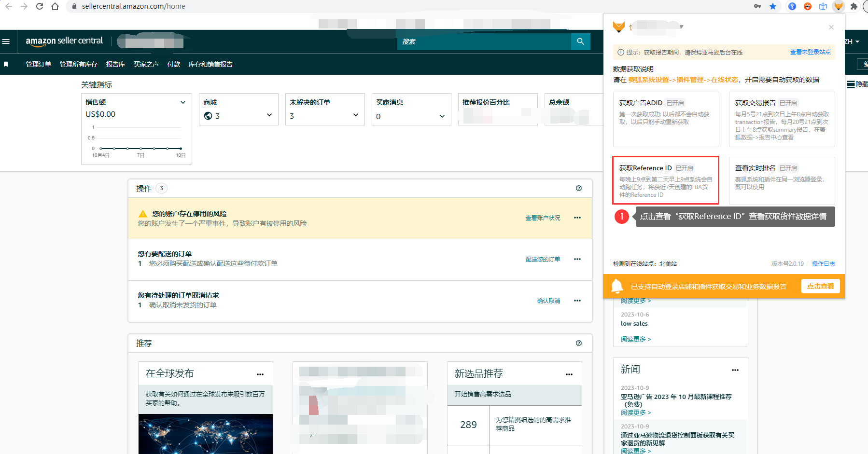Open the Seller Central hamburger menu
868x454 pixels.
point(6,41)
